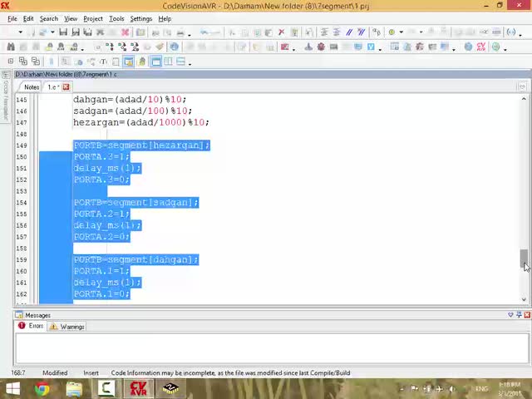Launch the debugger bug icon

(x=321, y=47)
